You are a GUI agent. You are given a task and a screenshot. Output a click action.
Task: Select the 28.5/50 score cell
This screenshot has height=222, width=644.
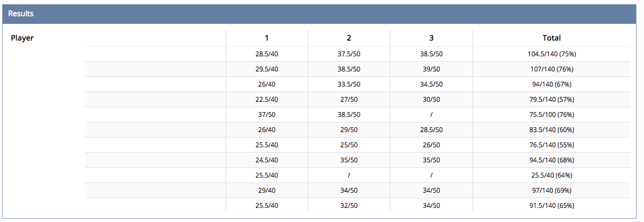431,130
